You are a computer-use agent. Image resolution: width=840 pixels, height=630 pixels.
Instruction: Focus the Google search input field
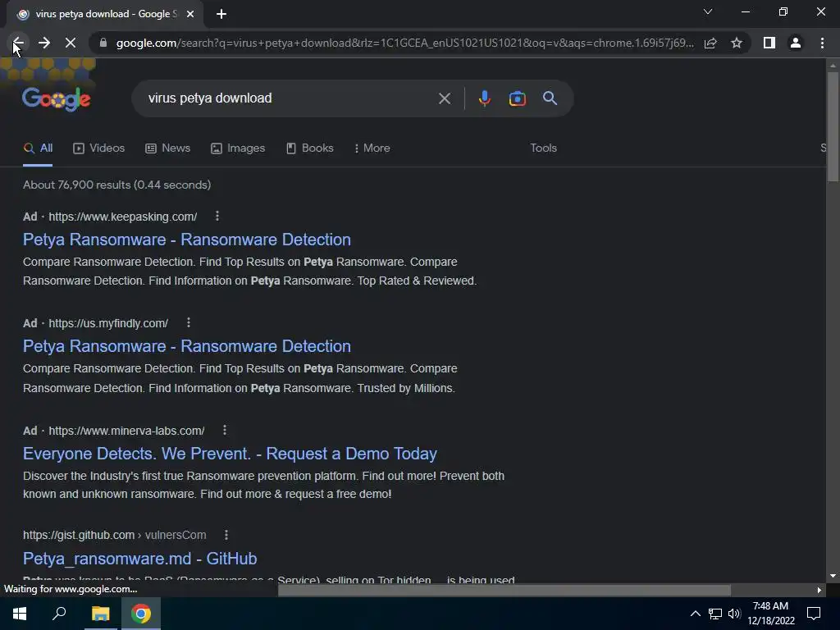[290, 98]
